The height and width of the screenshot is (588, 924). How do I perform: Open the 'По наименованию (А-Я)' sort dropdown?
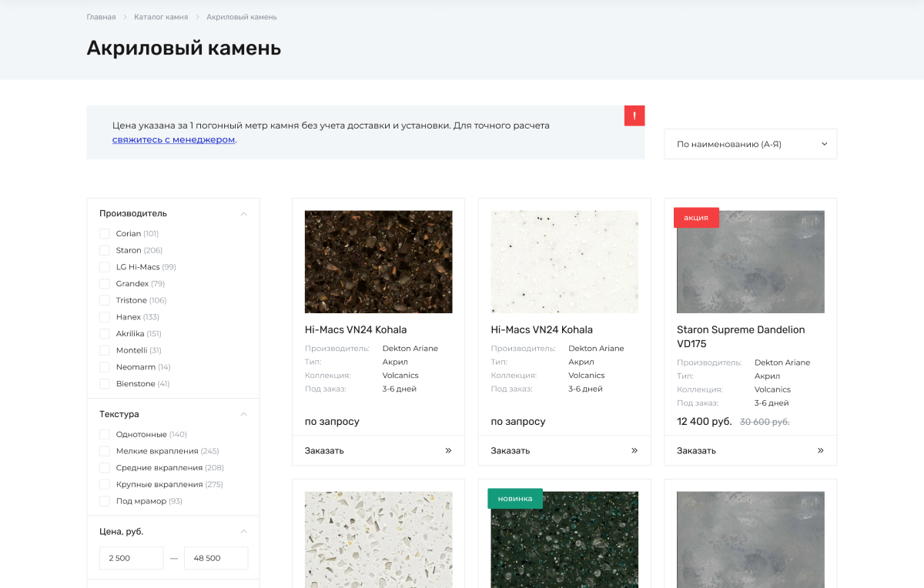click(751, 144)
